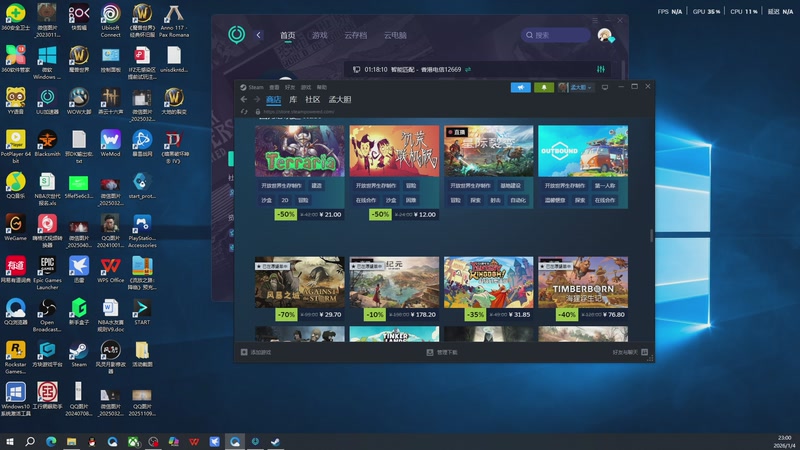
Task: Open the Terraria game capsule
Action: [299, 151]
